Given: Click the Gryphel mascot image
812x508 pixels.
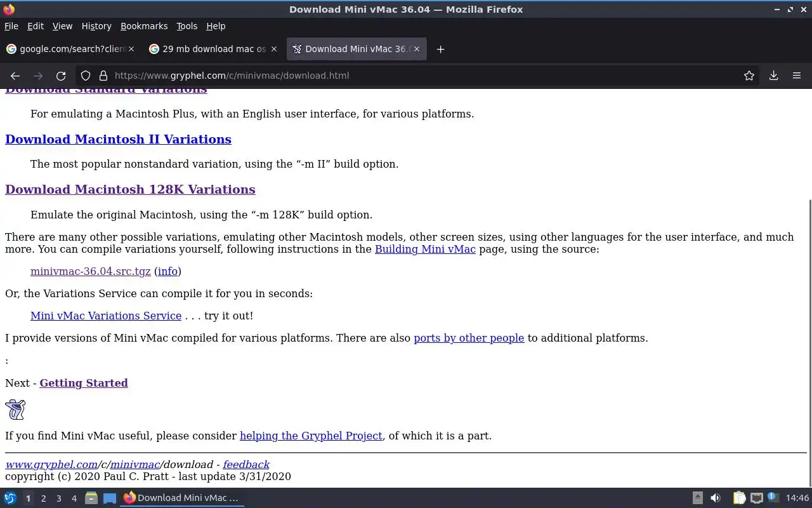Looking at the screenshot, I should (15, 410).
